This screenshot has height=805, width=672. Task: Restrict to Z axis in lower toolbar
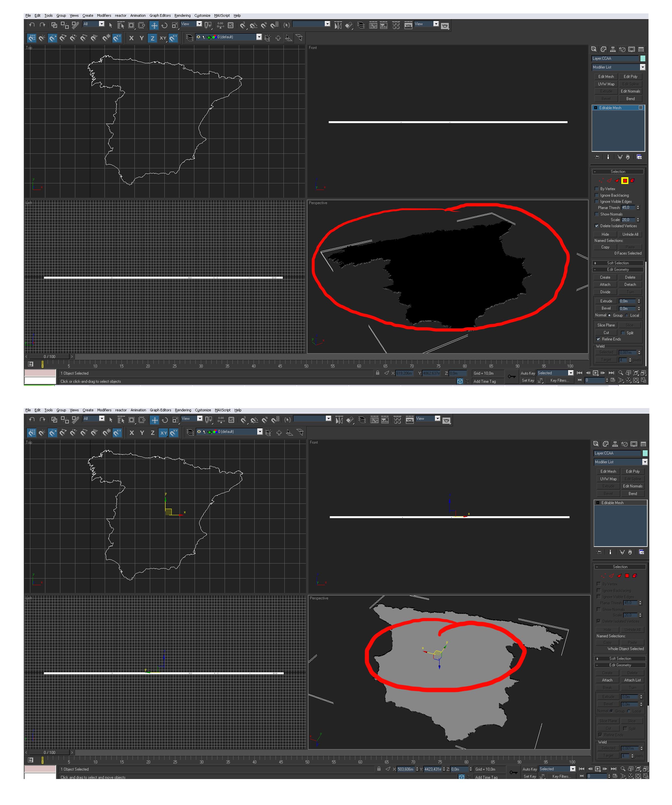click(x=153, y=433)
